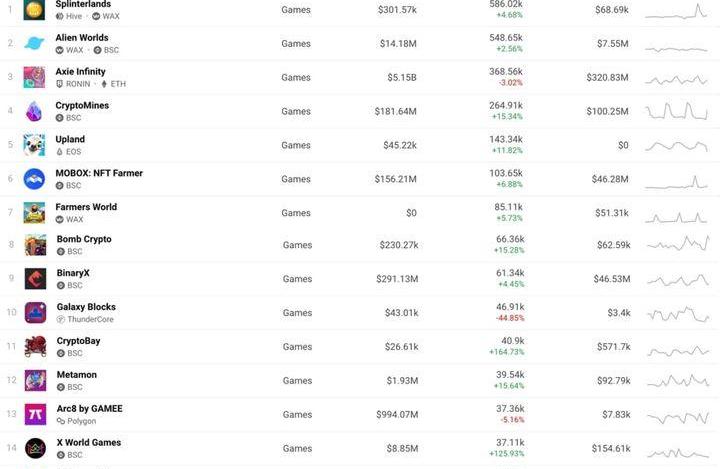
Task: Open the MOBOX blue circle icon
Action: point(34,179)
